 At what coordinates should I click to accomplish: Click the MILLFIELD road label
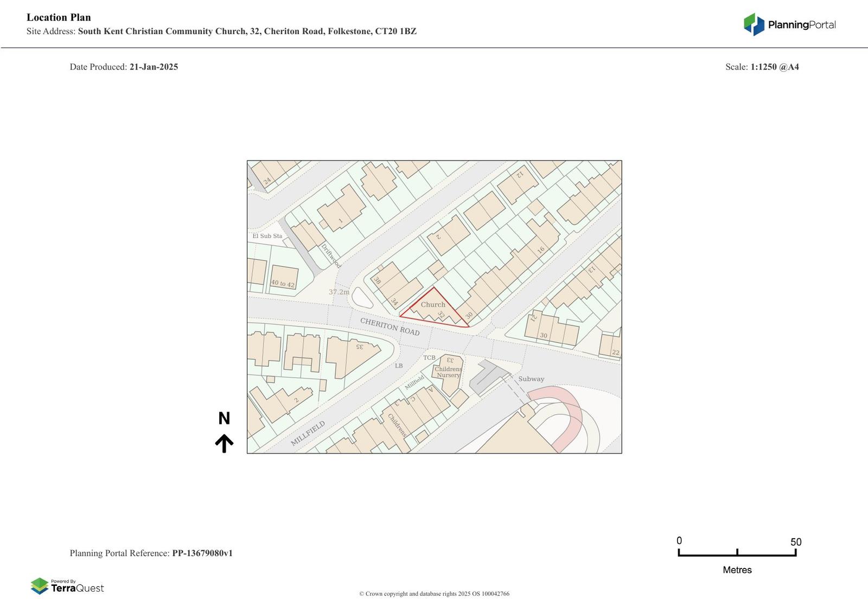[x=308, y=433]
